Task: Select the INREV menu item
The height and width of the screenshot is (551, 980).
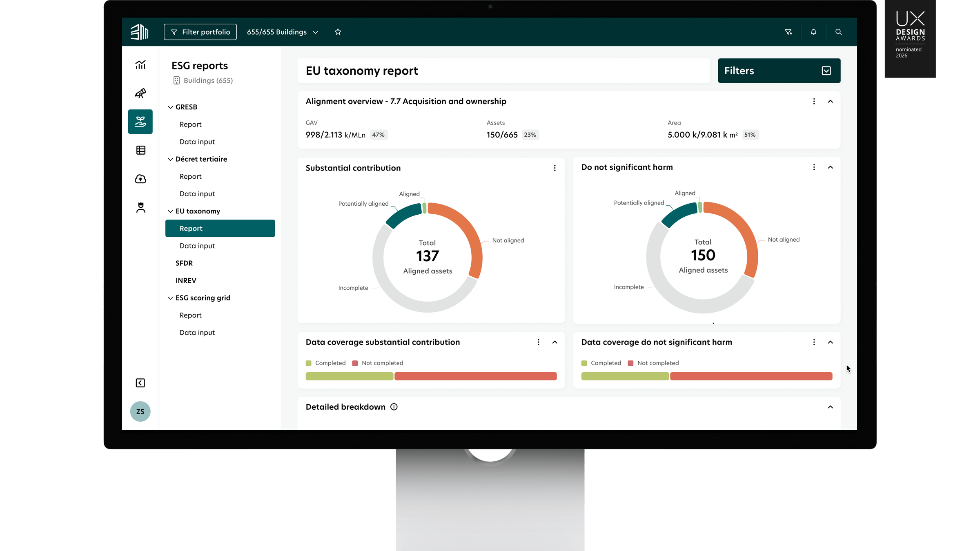Action: click(x=186, y=280)
